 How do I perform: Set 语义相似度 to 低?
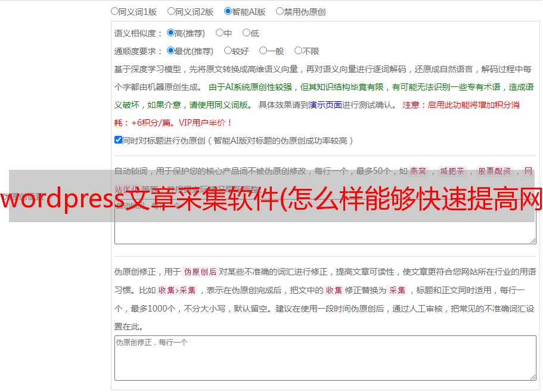pos(246,33)
